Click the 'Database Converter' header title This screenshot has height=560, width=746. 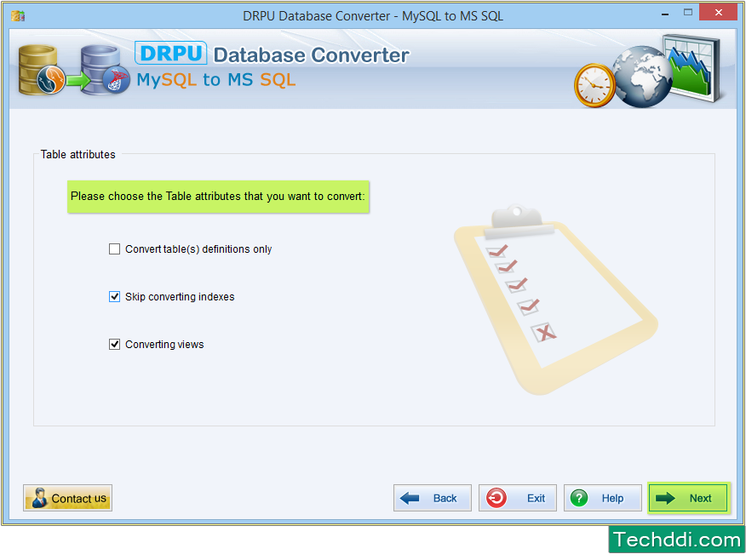tap(311, 55)
